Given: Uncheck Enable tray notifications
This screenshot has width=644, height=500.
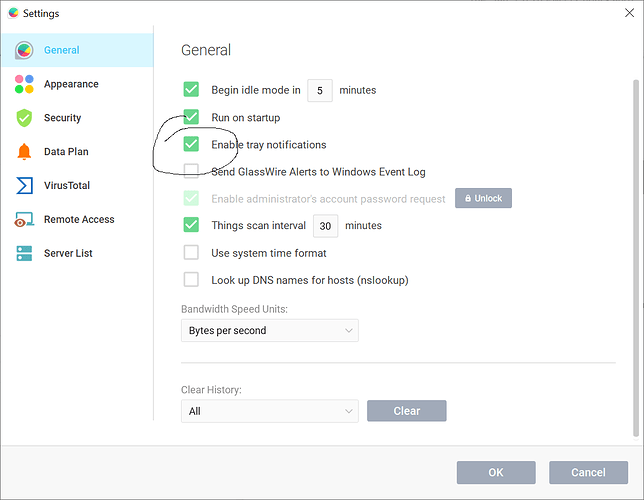Looking at the screenshot, I should pos(191,144).
